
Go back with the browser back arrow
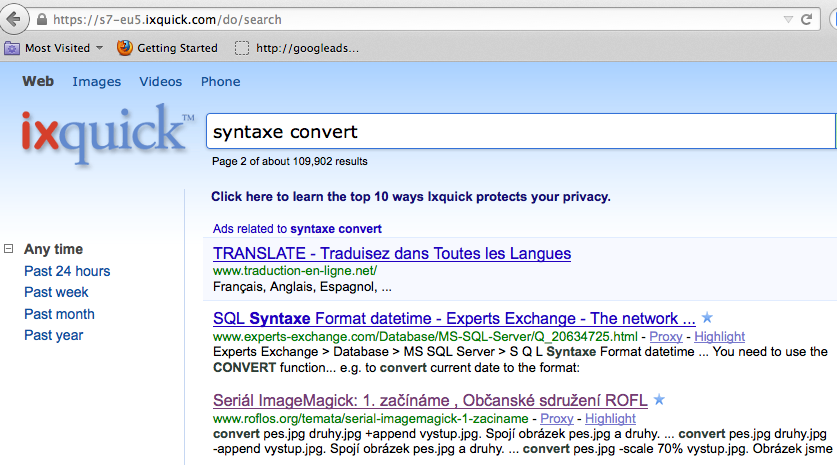pyautogui.click(x=14, y=19)
